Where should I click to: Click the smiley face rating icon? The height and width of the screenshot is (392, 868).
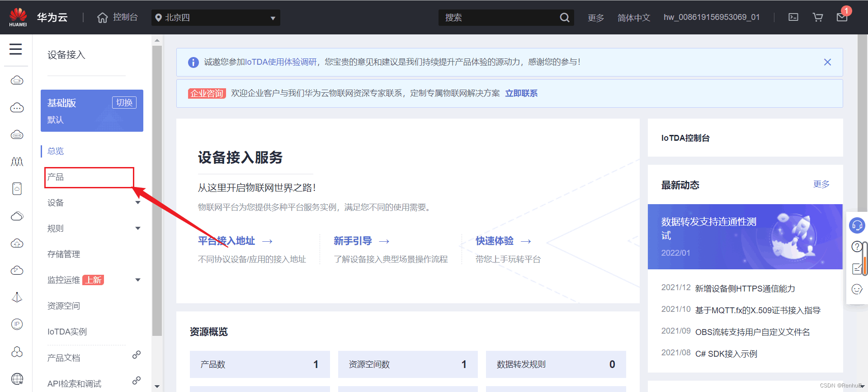(x=857, y=289)
